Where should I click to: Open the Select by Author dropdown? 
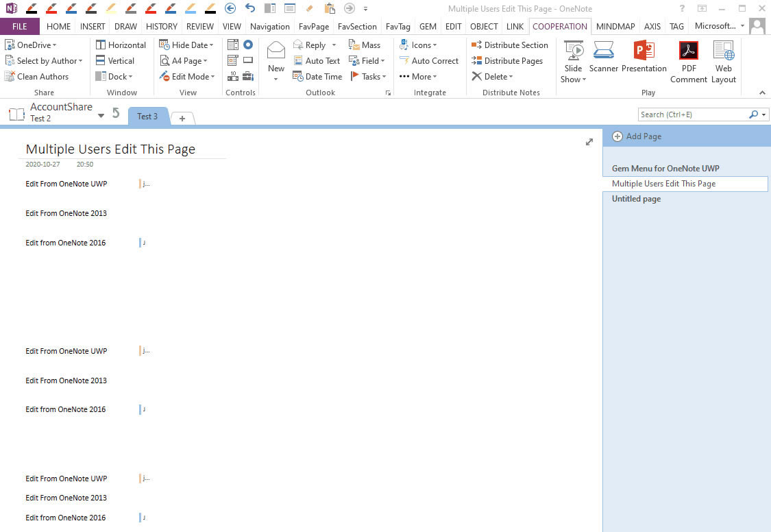tap(80, 61)
